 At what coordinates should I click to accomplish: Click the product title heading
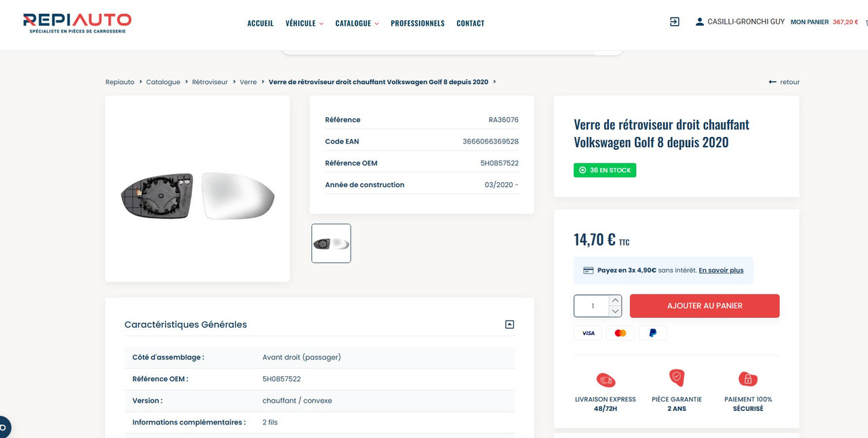tap(662, 134)
